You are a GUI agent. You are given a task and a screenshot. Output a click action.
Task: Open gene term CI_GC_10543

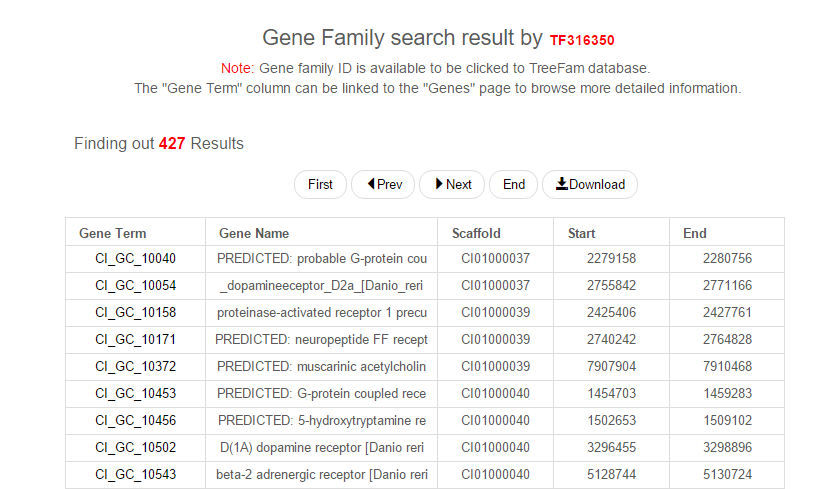(x=135, y=474)
